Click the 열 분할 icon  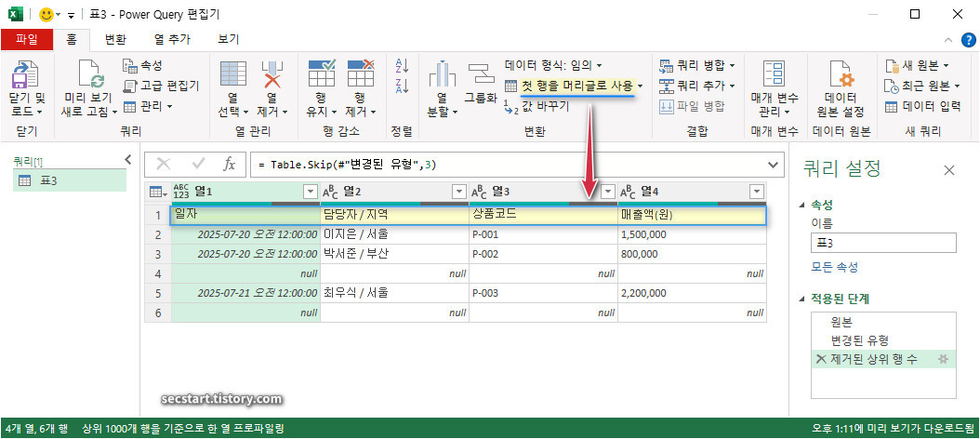tap(442, 73)
